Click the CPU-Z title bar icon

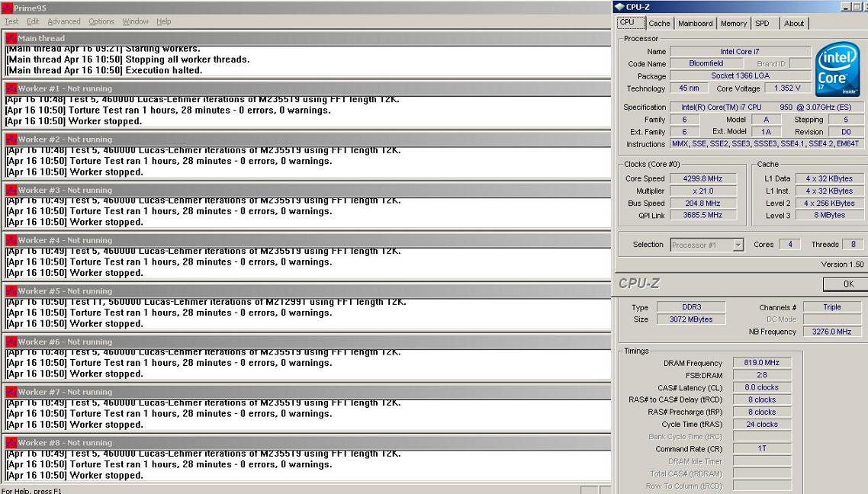point(619,7)
